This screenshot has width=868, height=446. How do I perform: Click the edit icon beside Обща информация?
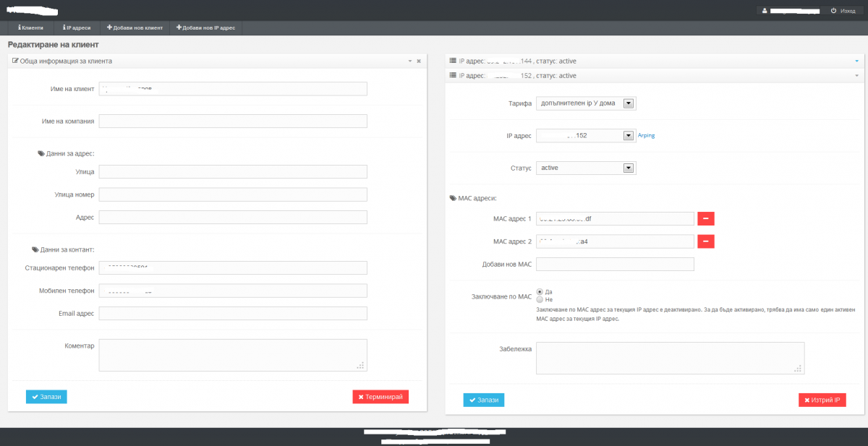coord(15,61)
